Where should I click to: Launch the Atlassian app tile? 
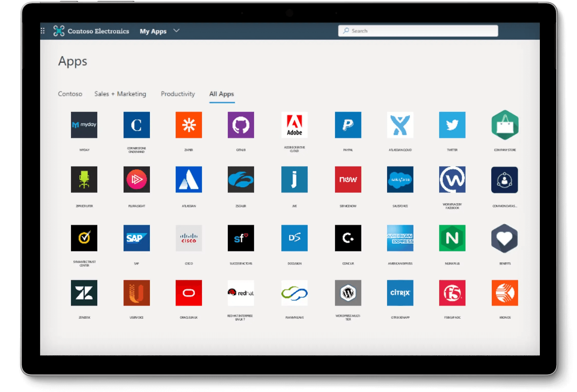pyautogui.click(x=189, y=179)
